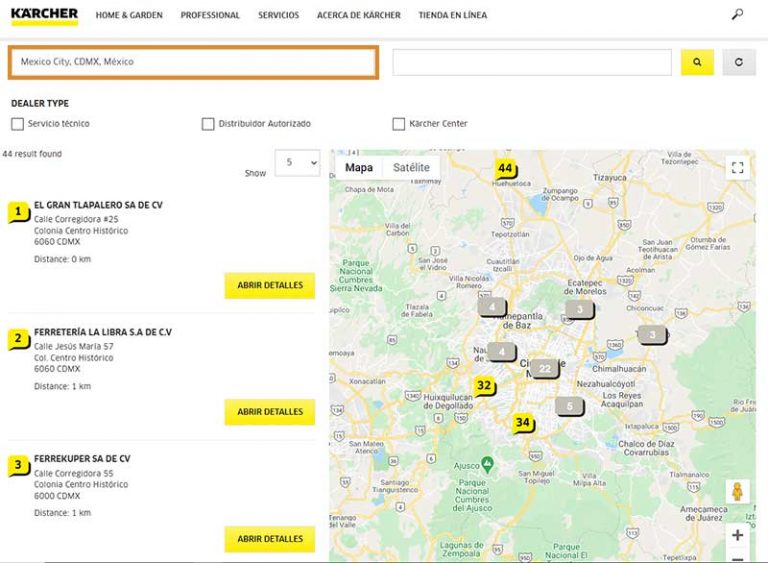
Task: Click '44 result found' text
Action: (32, 154)
